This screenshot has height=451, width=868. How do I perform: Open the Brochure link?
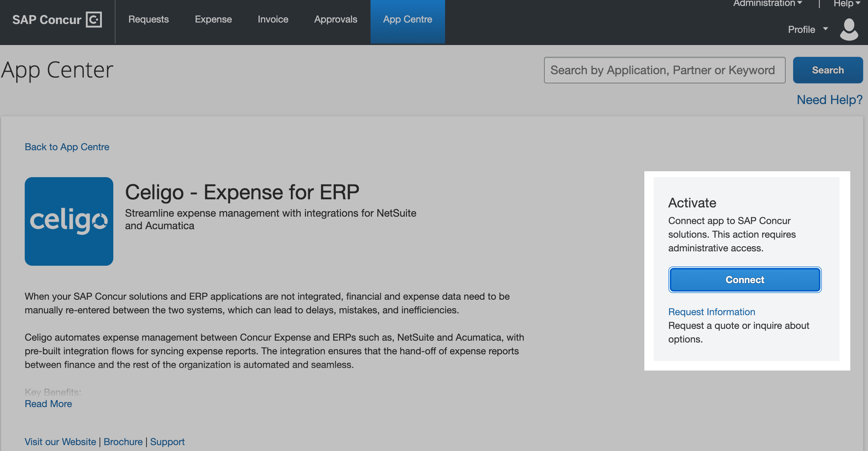[x=123, y=442]
